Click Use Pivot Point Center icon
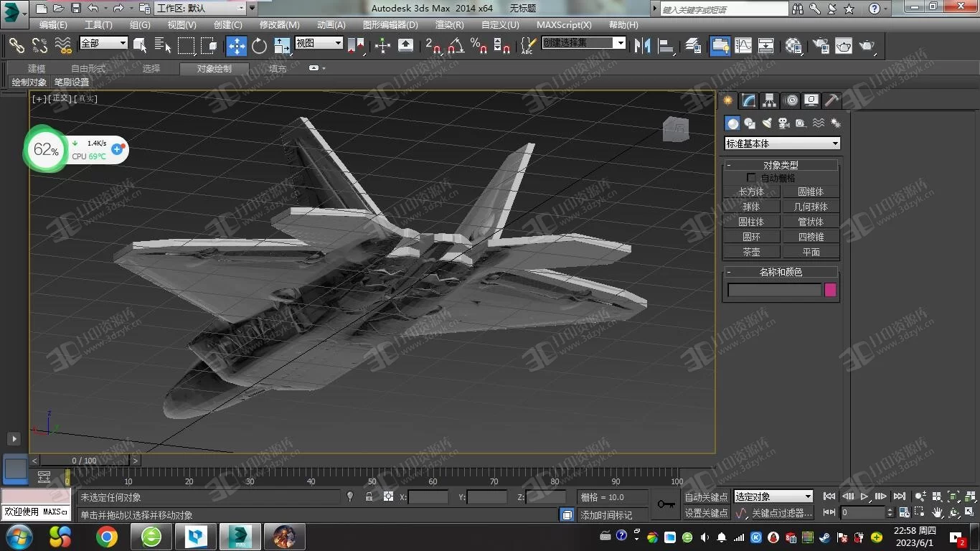Screen dimensions: 980x551 click(x=356, y=45)
